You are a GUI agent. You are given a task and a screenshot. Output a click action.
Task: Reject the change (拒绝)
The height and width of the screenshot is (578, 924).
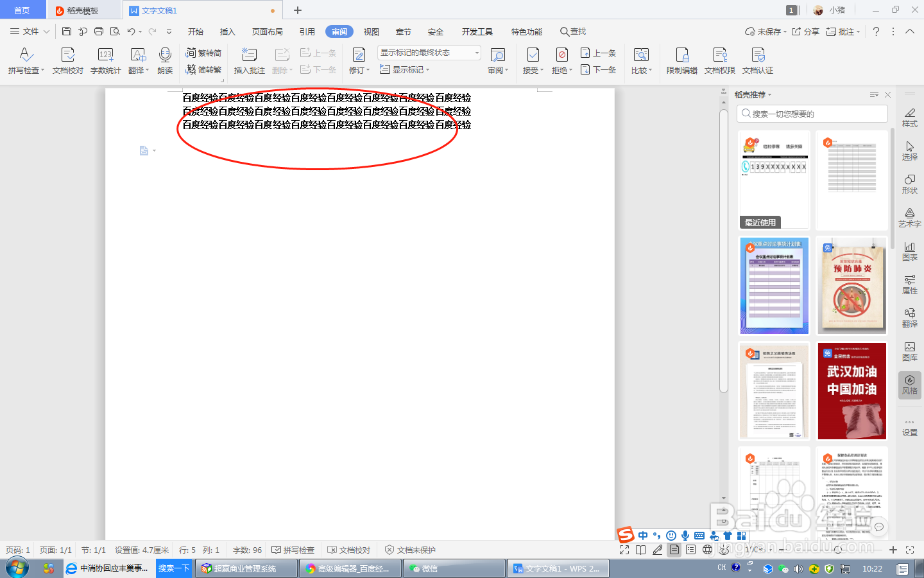(562, 61)
